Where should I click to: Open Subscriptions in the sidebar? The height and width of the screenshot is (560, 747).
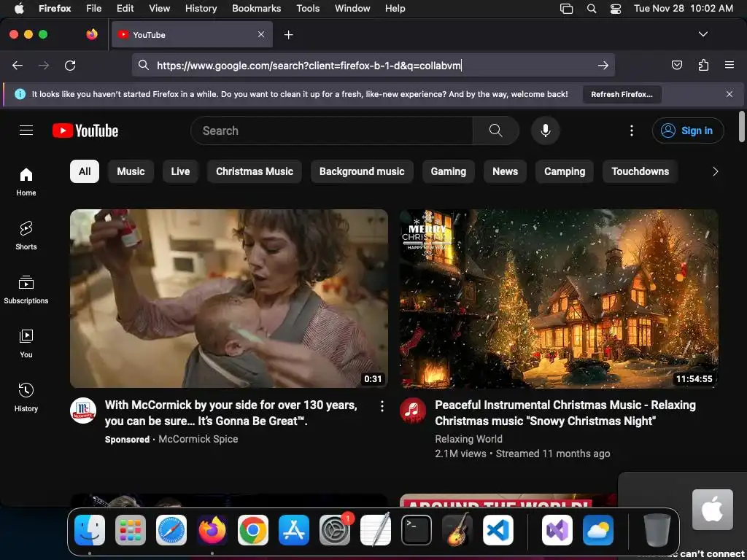coord(26,289)
